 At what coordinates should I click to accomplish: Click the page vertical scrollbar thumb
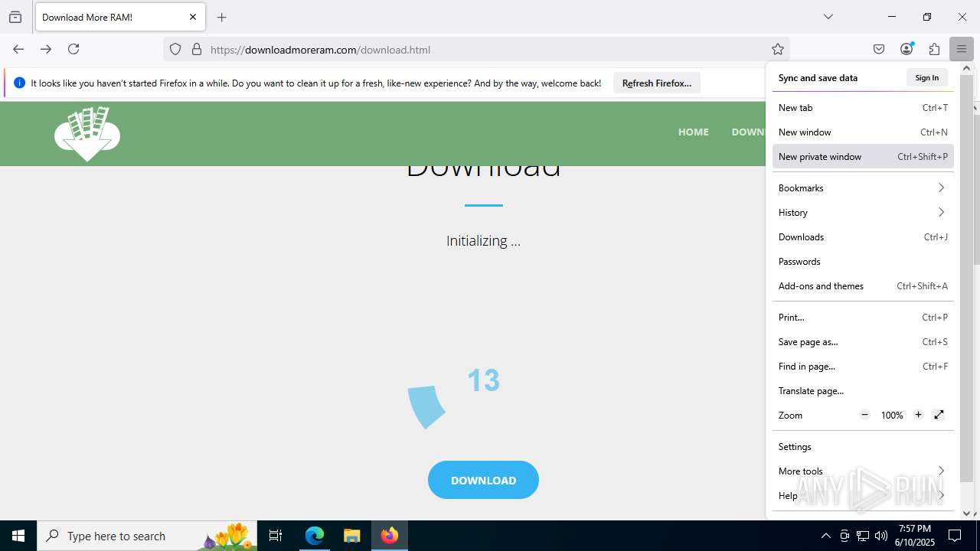pyautogui.click(x=976, y=189)
